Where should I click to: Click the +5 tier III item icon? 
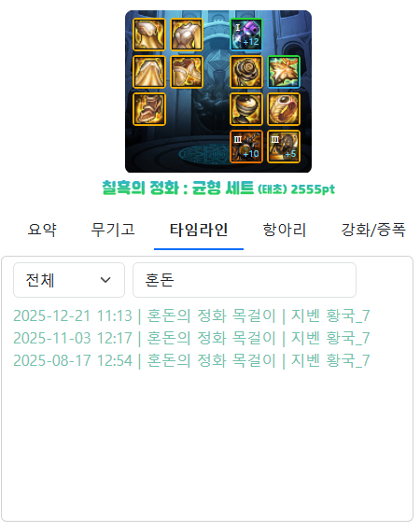click(284, 147)
